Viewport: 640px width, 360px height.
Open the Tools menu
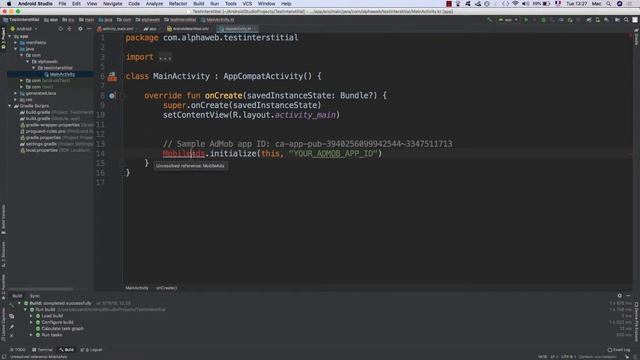(x=231, y=4)
